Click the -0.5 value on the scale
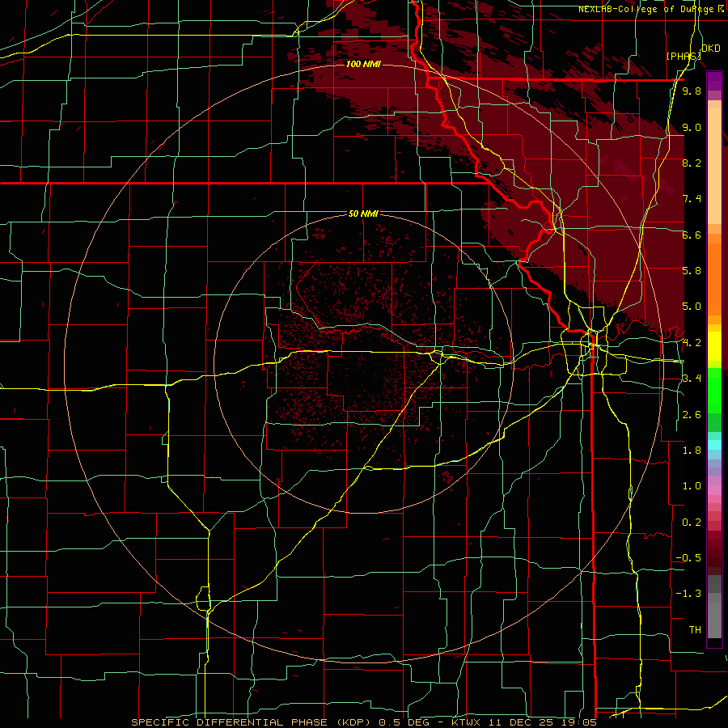Viewport: 728px width, 728px height. (688, 558)
